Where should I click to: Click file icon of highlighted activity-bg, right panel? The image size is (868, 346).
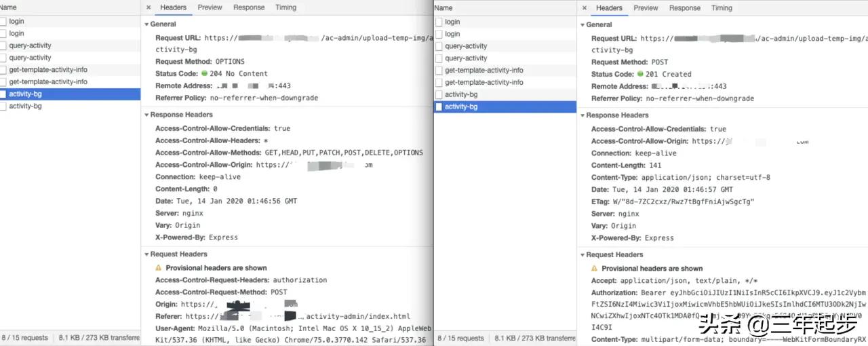(x=439, y=107)
